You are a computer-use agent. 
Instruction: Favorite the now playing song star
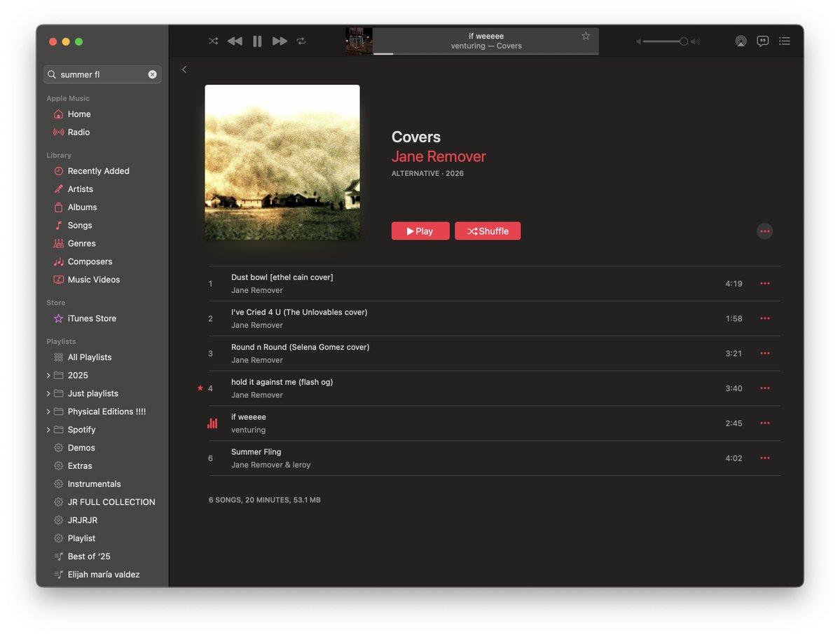click(586, 36)
